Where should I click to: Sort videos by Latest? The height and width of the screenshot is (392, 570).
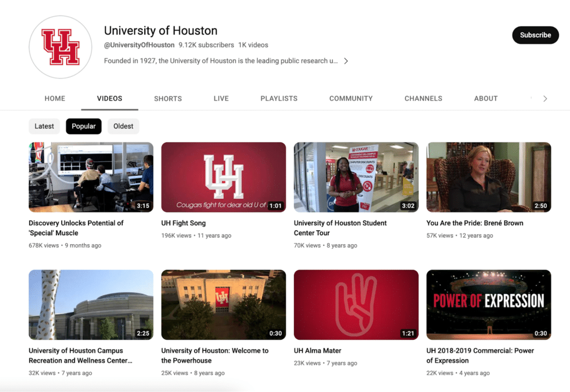pyautogui.click(x=44, y=126)
